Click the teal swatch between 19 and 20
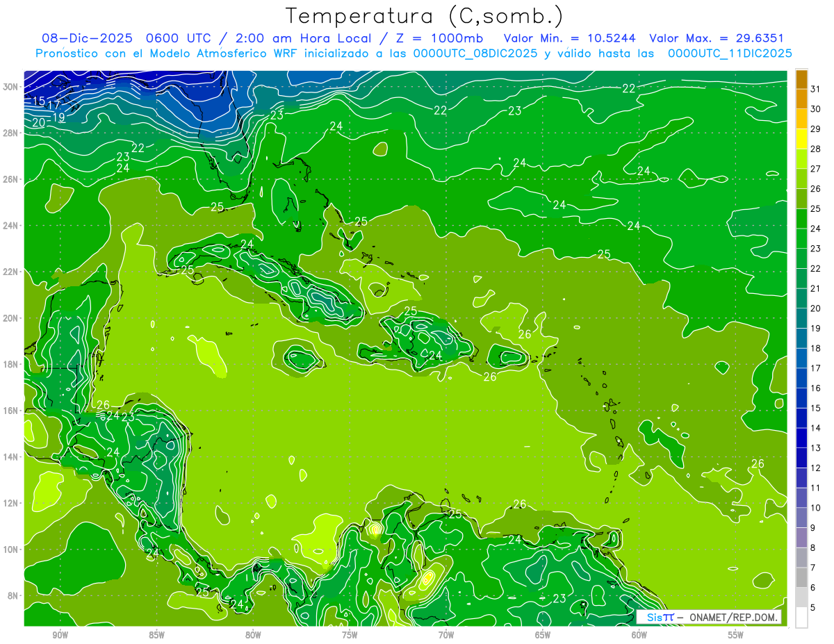Viewport: 834px width, 644px height. [801, 318]
